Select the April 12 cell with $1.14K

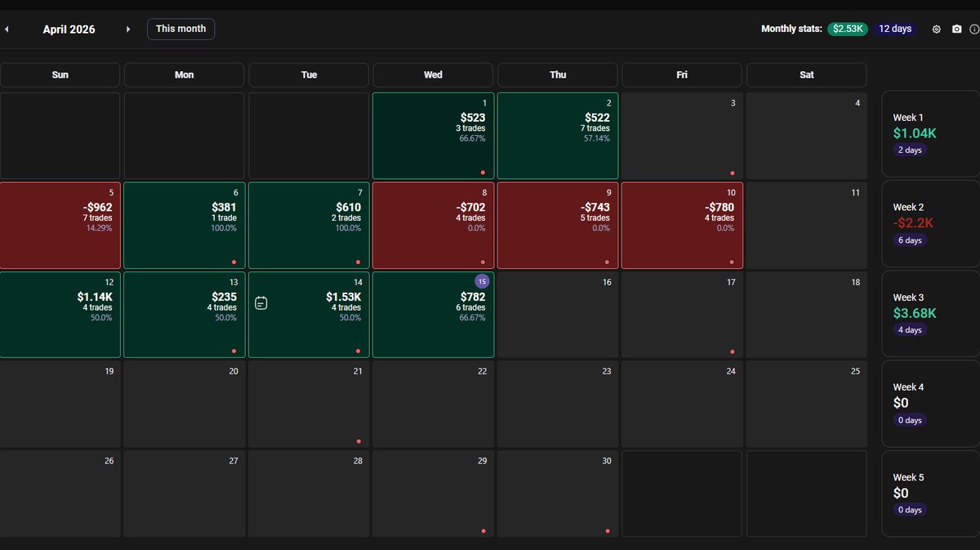tap(60, 315)
